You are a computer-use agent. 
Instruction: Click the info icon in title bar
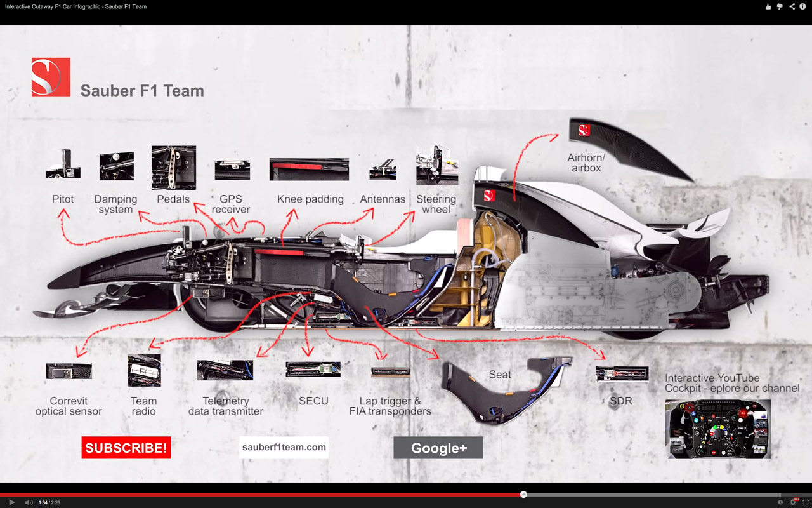tap(804, 6)
